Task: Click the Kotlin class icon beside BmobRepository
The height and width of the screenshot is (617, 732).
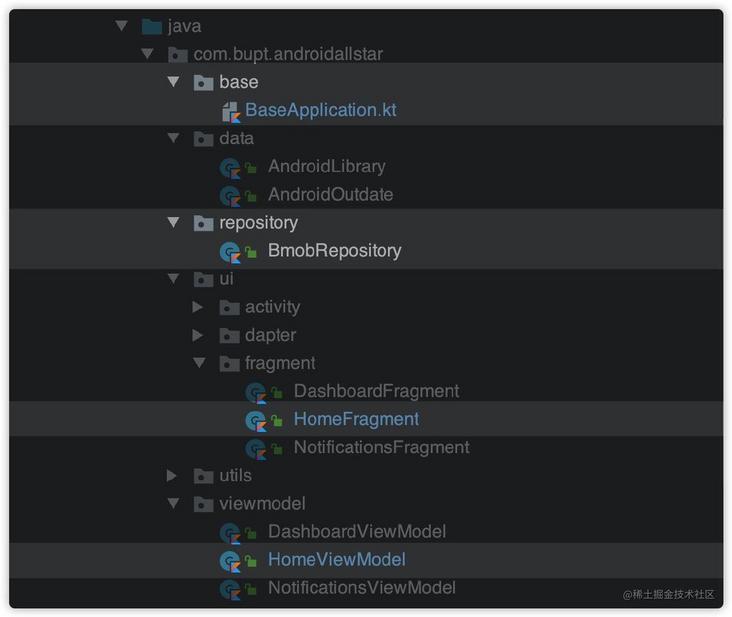Action: click(230, 251)
